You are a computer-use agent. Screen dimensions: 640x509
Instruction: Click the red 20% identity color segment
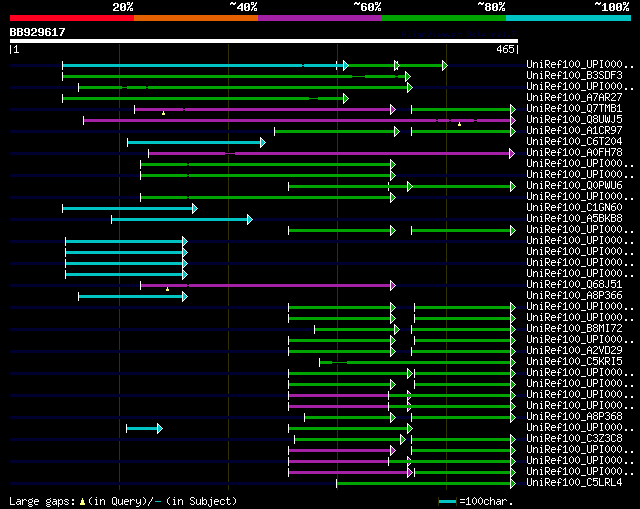[x=72, y=18]
